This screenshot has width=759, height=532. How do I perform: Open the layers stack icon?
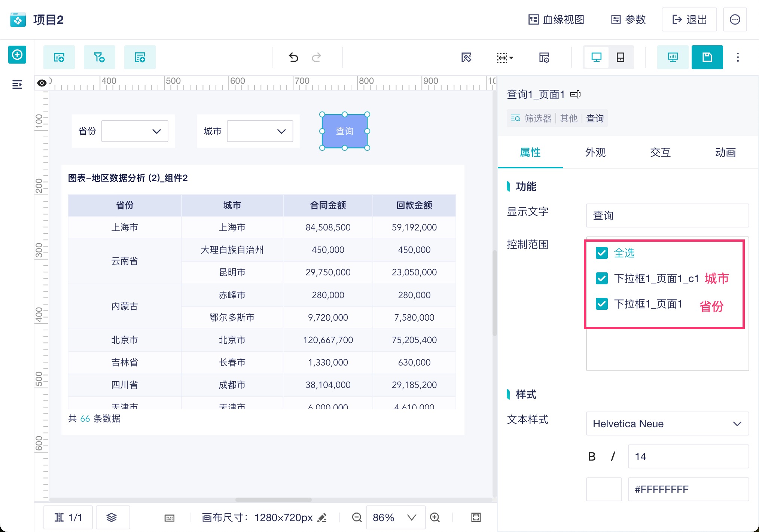coord(112,517)
